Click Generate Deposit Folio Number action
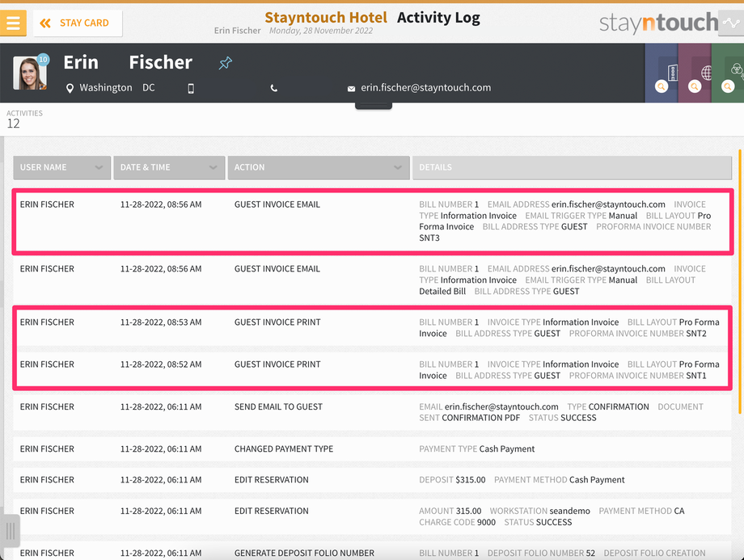The height and width of the screenshot is (560, 744). pyautogui.click(x=304, y=553)
